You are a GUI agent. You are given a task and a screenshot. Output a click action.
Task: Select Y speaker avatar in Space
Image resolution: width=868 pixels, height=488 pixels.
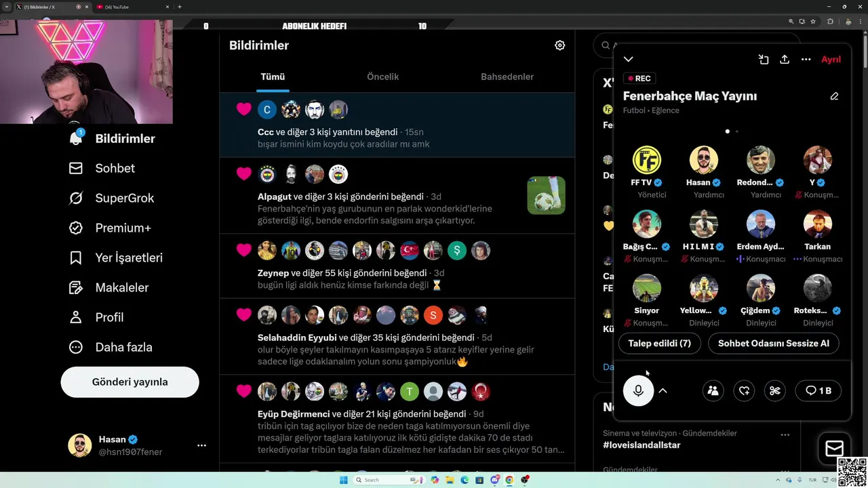click(817, 160)
